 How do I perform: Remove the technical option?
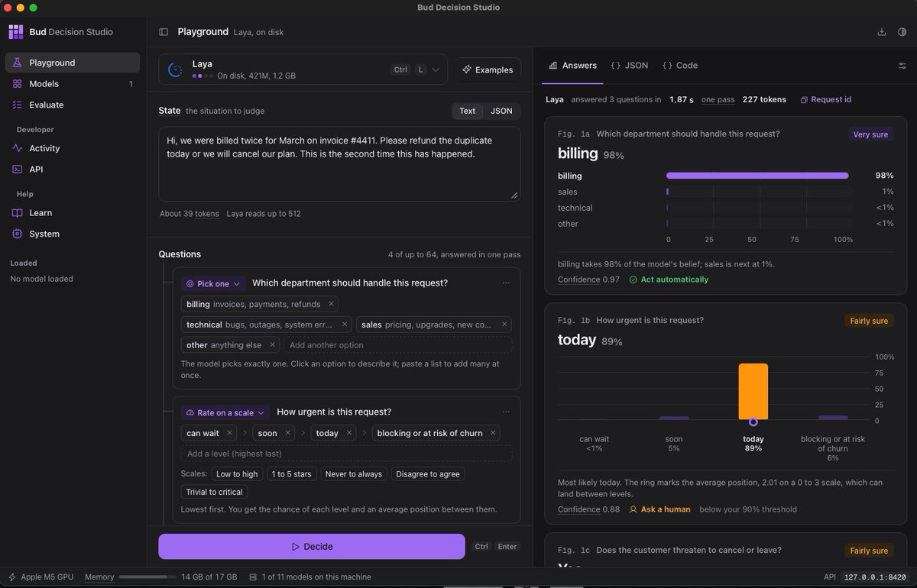tap(344, 325)
